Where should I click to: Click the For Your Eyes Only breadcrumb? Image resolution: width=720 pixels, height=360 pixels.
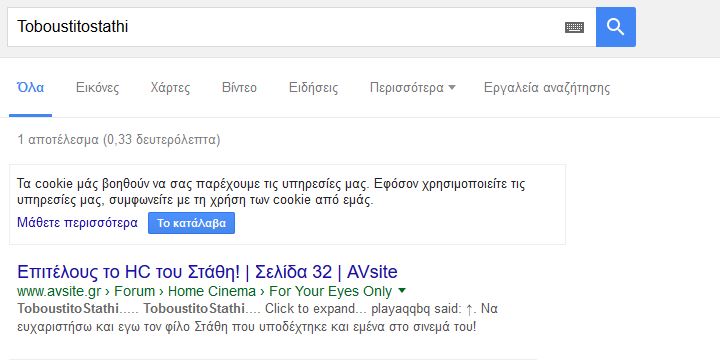click(331, 291)
